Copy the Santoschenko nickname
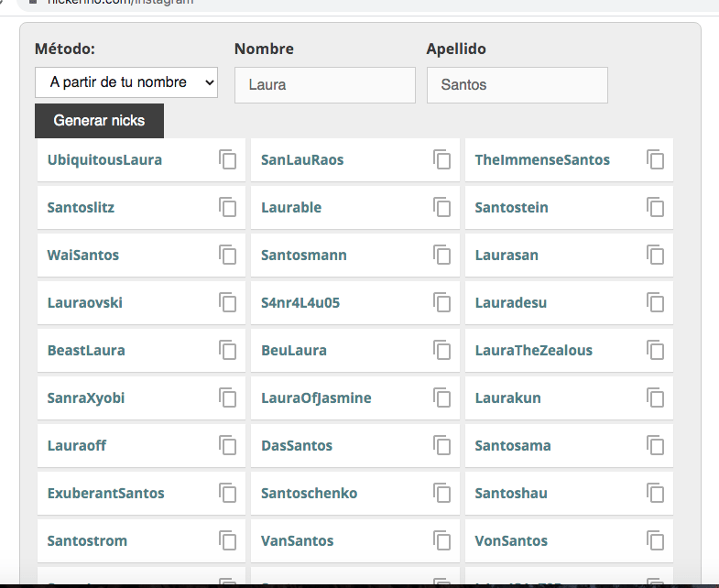719x588 pixels. click(442, 493)
